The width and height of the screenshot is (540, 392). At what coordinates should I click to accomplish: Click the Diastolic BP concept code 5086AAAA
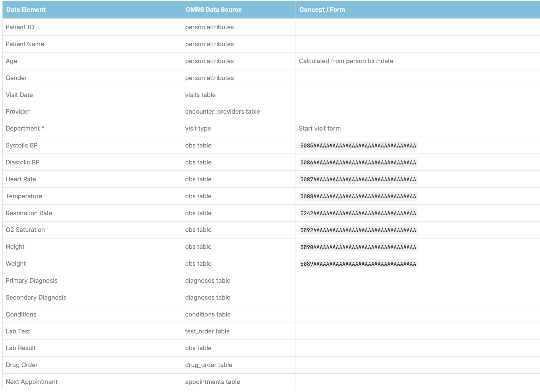(x=358, y=163)
